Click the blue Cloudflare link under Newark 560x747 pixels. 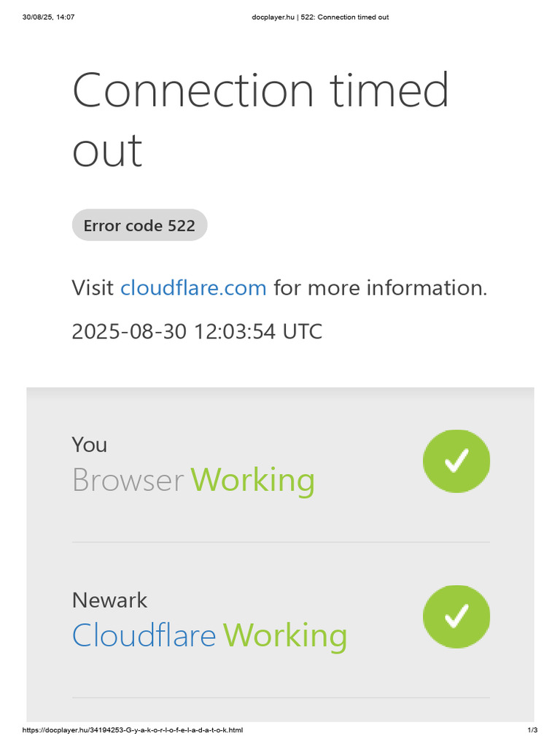tap(144, 635)
